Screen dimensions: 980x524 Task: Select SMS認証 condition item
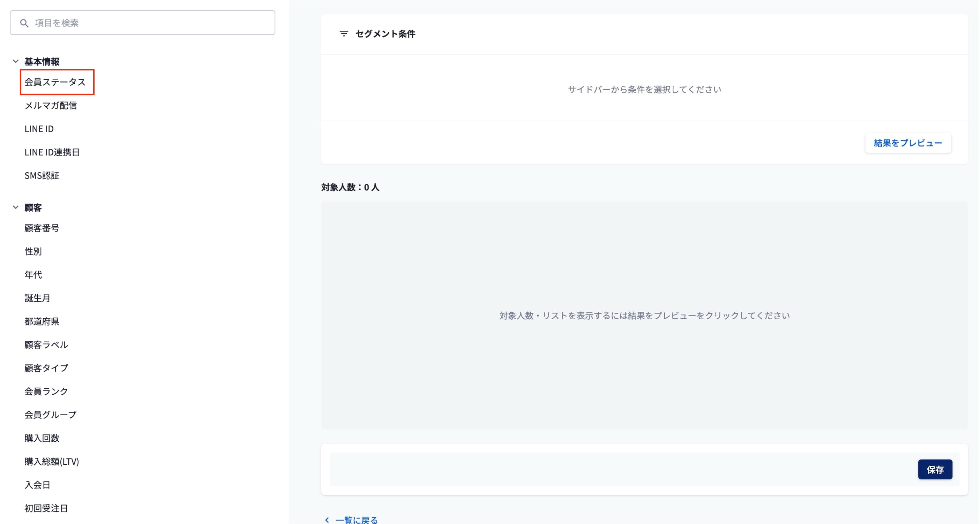(x=42, y=175)
